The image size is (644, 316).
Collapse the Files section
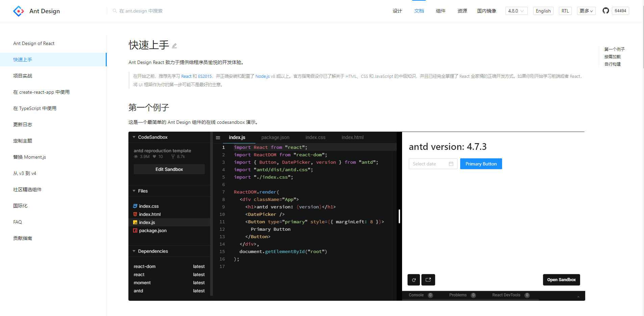134,191
